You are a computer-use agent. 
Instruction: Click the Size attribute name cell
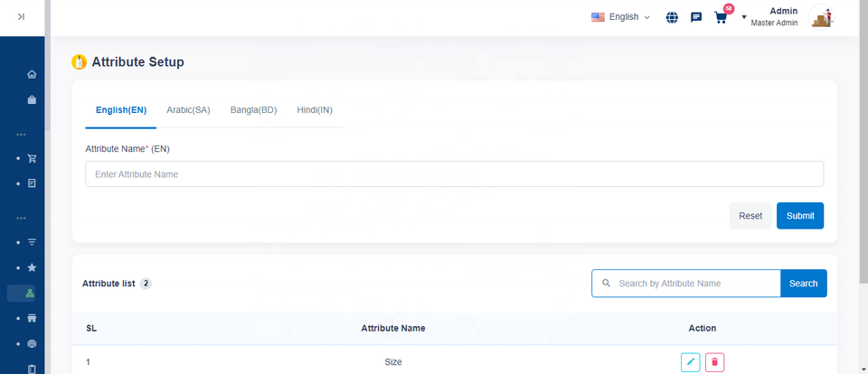point(393,362)
